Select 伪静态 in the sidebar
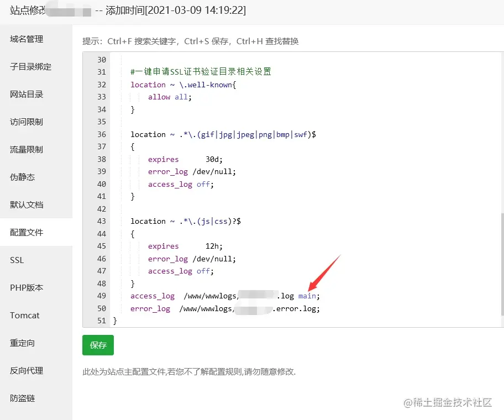Viewport: 504px width, 420px height. (x=23, y=177)
